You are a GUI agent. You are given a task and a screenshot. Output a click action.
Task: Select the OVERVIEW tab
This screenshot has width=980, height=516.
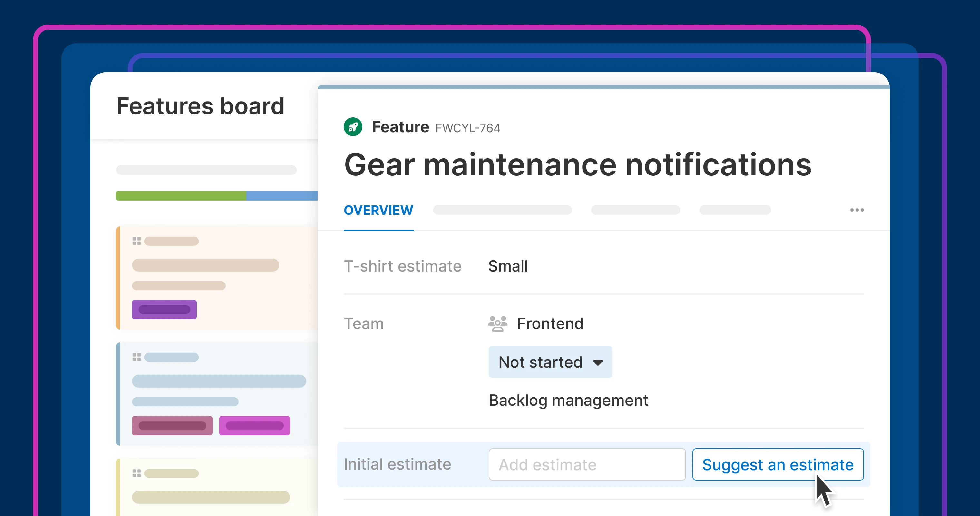coord(378,211)
